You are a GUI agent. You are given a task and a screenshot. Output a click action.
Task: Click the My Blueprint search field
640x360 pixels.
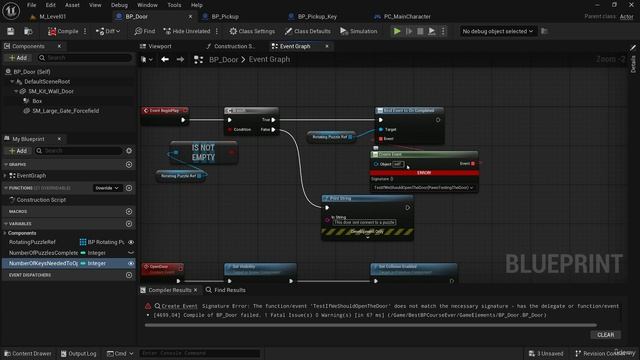(x=80, y=151)
